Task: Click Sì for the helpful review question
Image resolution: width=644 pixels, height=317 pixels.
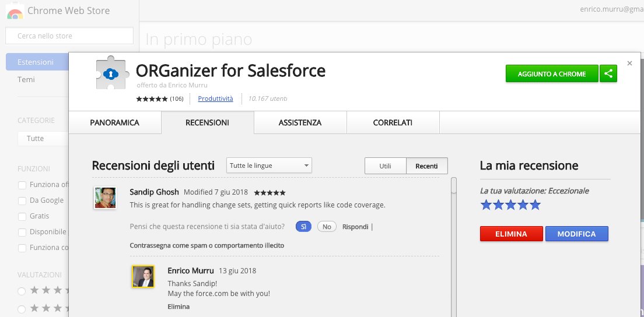Action: [303, 226]
